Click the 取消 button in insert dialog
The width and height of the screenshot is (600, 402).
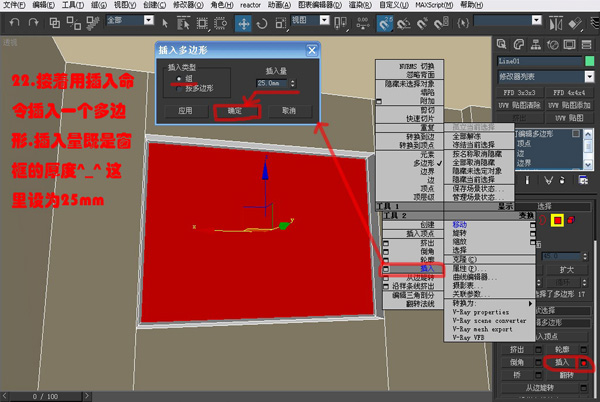tap(289, 111)
